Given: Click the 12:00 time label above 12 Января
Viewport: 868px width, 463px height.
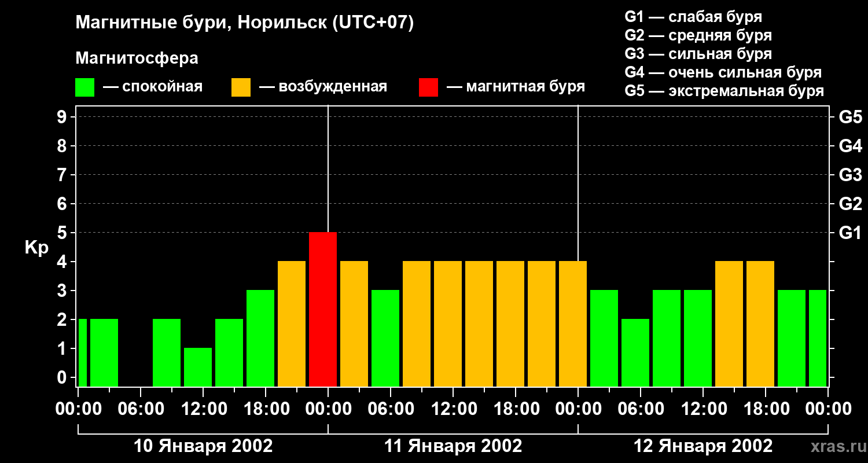Looking at the screenshot, I should 703,409.
